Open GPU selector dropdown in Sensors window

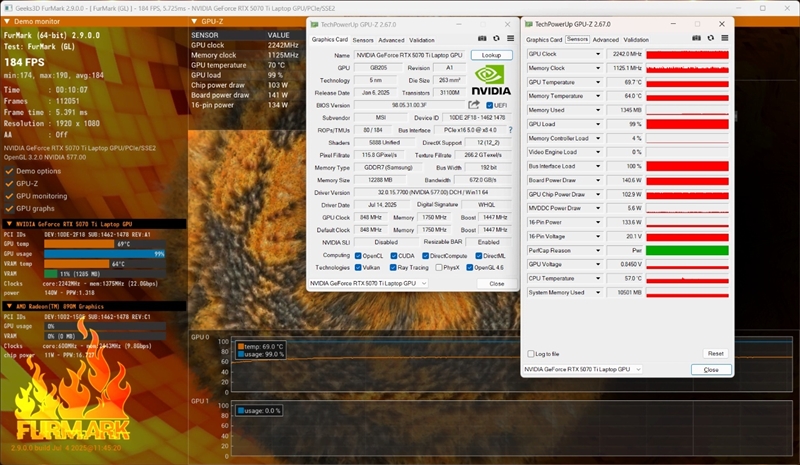click(583, 369)
